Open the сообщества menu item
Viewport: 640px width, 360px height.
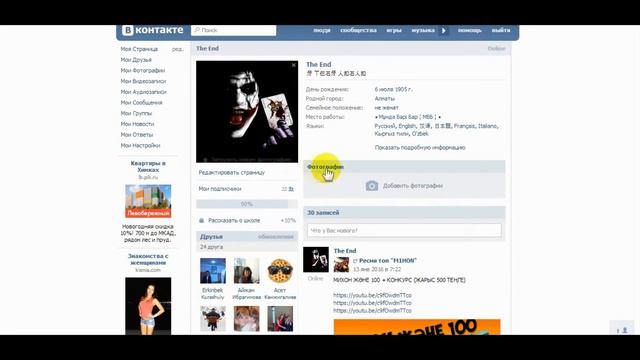point(358,30)
